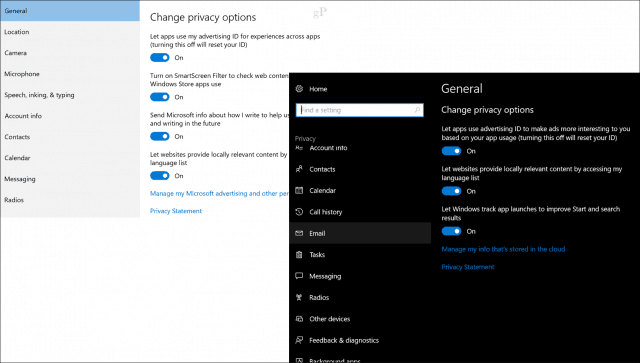This screenshot has height=363, width=640.
Task: Select Call history label in dark sidebar
Action: pyautogui.click(x=326, y=212)
